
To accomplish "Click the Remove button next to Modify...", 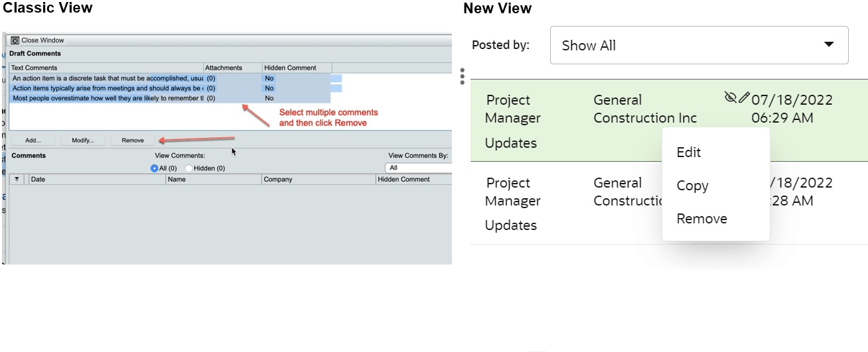I will point(133,141).
